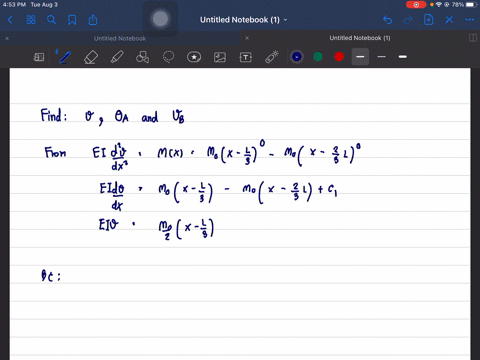Open the share export menu
The width and height of the screenshot is (480, 360).
tap(93, 20)
